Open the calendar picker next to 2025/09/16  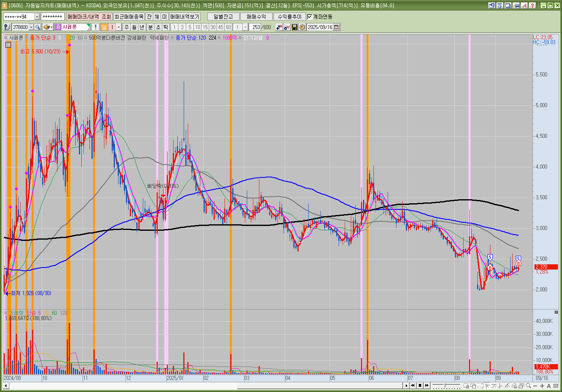pos(336,27)
